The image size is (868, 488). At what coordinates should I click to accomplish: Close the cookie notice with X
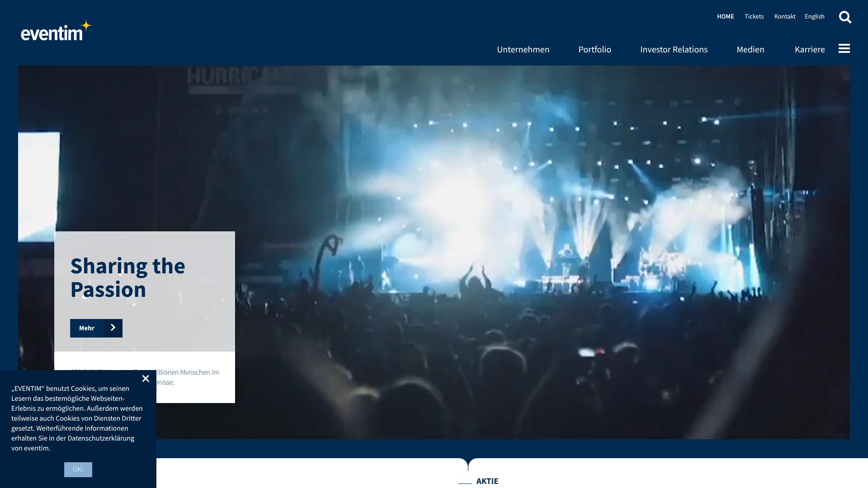(146, 379)
